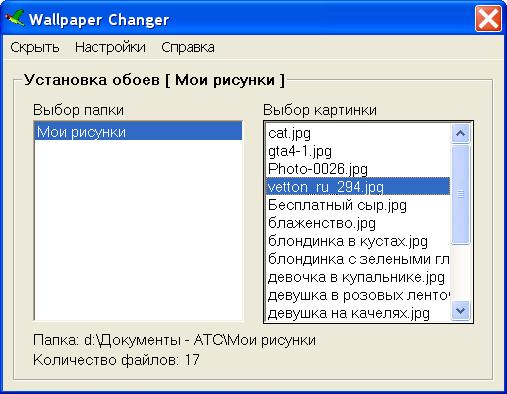
Task: Choose Бесплатный сыр.jpg picture
Action: 358,205
